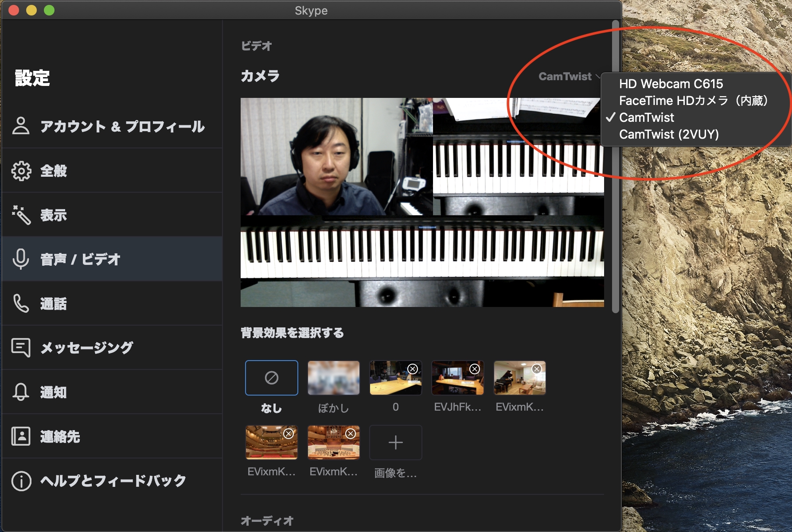Open the 連絡先 settings section
Image resolution: width=792 pixels, height=532 pixels.
[112, 436]
